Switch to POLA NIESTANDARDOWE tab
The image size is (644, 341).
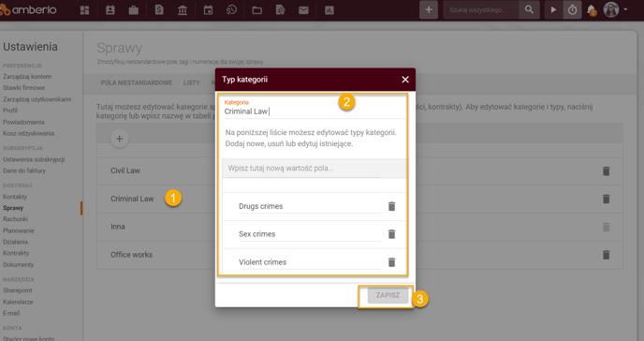137,83
